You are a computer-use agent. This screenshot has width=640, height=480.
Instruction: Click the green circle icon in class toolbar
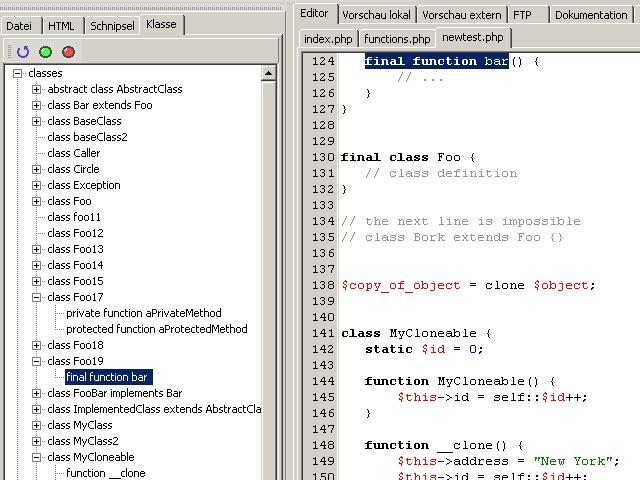(45, 51)
